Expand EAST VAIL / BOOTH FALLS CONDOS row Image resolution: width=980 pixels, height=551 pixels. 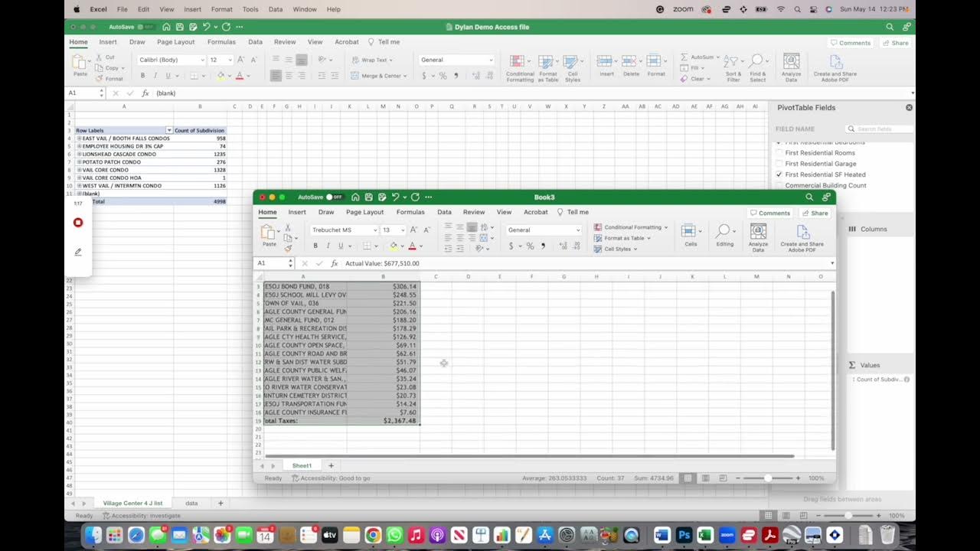point(79,139)
